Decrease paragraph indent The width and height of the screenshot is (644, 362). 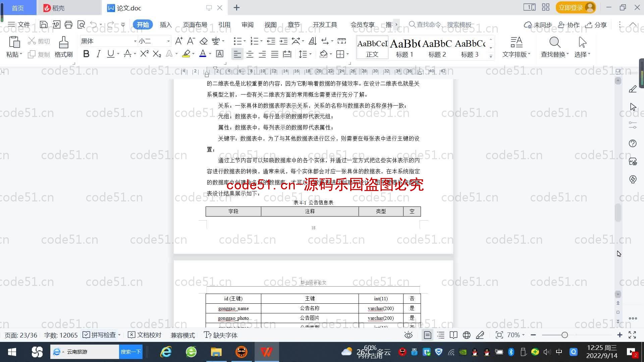271,41
